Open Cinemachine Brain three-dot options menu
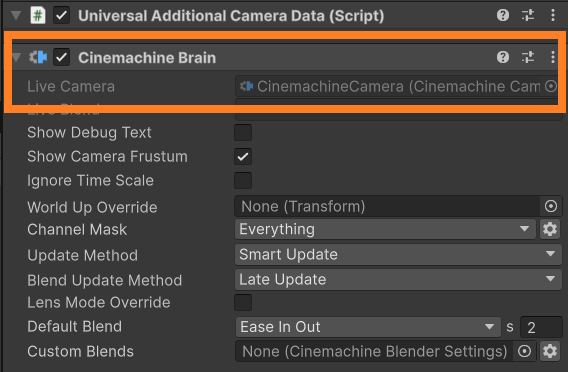 click(x=553, y=57)
